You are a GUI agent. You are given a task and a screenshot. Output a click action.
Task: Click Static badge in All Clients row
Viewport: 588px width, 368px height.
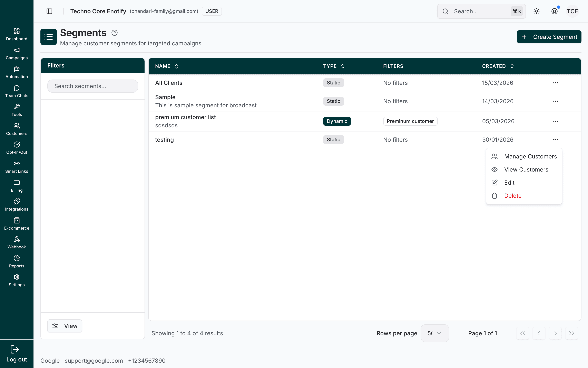(333, 83)
